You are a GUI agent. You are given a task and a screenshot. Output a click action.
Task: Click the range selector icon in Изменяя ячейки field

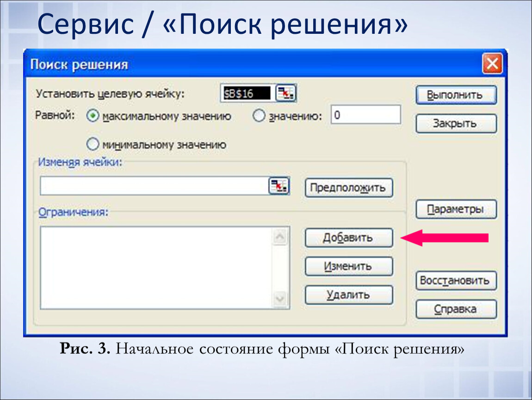point(279,186)
